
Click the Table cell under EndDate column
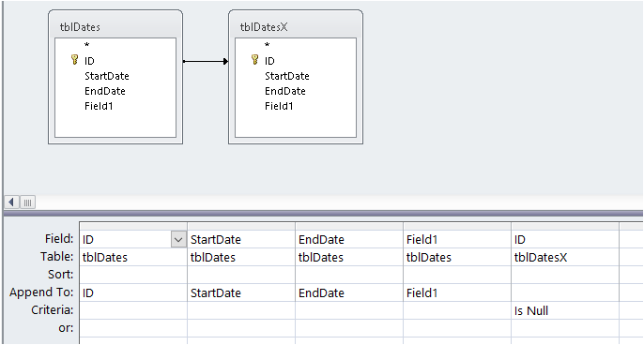[349, 257]
